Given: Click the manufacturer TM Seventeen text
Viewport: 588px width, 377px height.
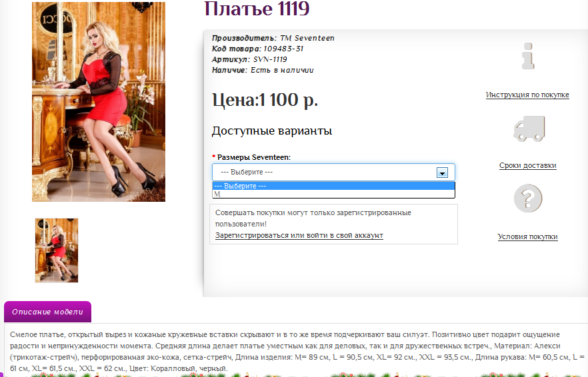Looking at the screenshot, I should 307,38.
